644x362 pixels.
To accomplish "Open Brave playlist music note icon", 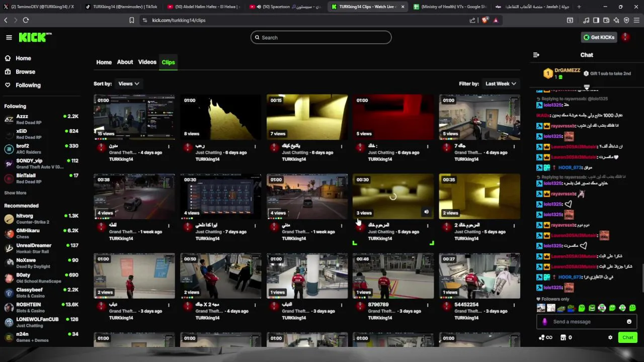I will point(586,20).
